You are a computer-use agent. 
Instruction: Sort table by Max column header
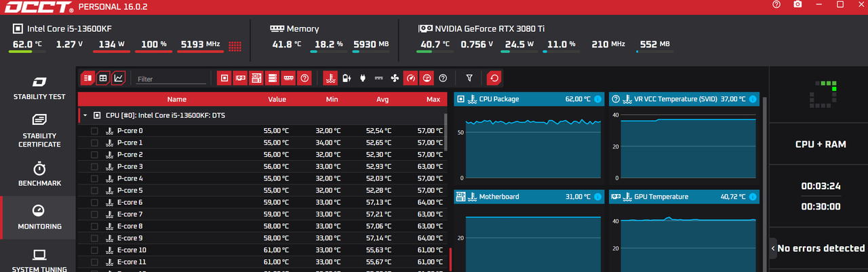(433, 99)
